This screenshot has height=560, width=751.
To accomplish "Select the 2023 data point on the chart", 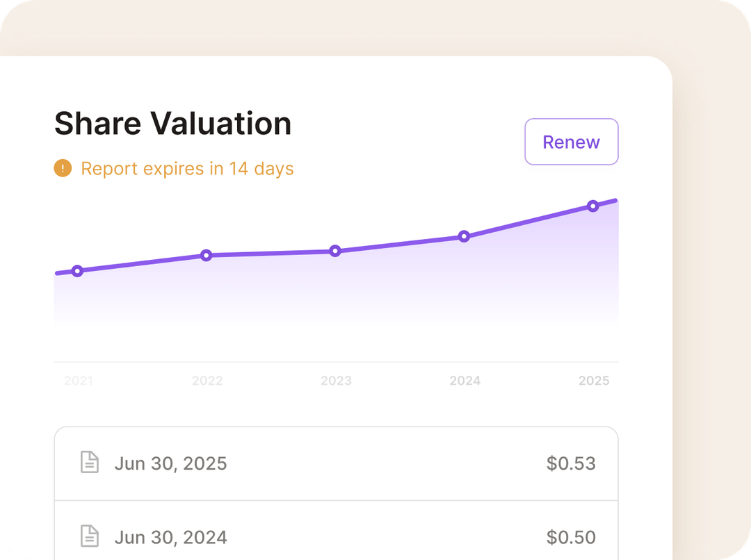I will tap(336, 251).
